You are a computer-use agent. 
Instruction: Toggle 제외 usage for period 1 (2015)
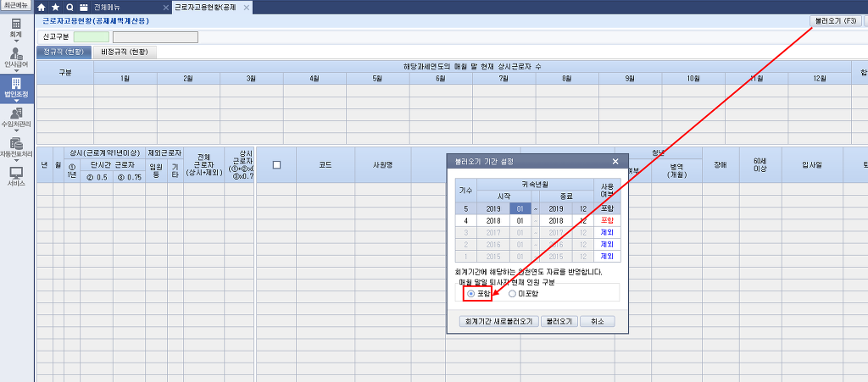point(607,257)
